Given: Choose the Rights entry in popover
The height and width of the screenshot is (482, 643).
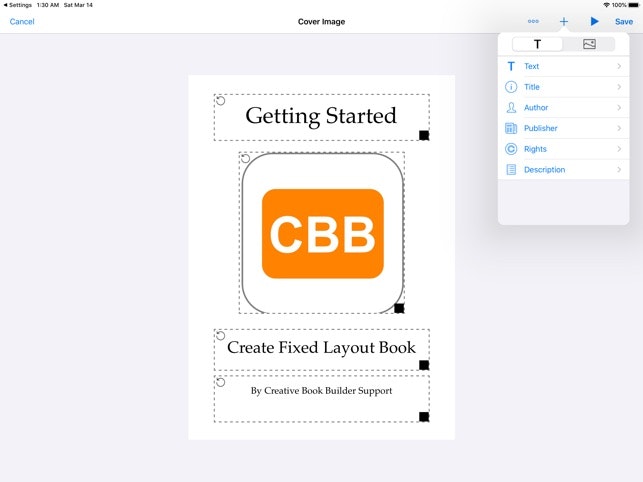Looking at the screenshot, I should tap(563, 149).
